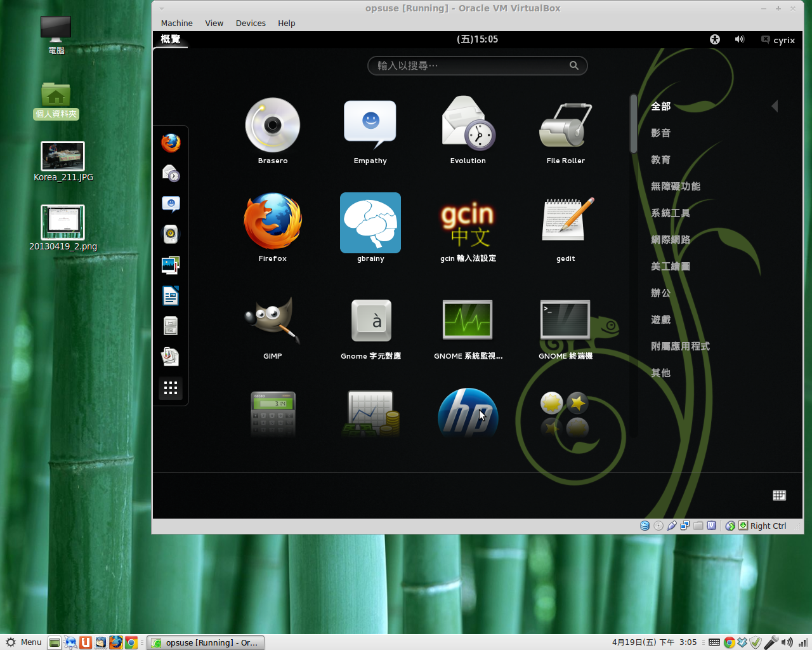Launch the speaker music player in dash
812x650 pixels.
(x=171, y=234)
